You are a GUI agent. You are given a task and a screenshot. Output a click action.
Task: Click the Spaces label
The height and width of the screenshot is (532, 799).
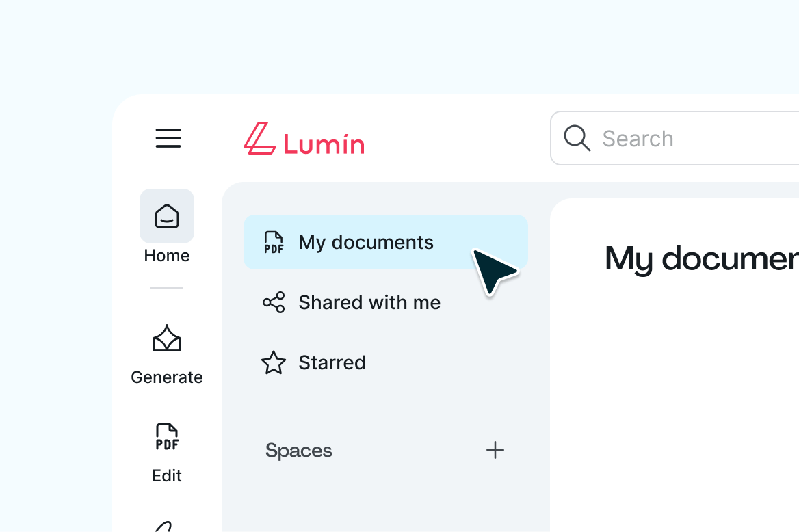coord(298,451)
